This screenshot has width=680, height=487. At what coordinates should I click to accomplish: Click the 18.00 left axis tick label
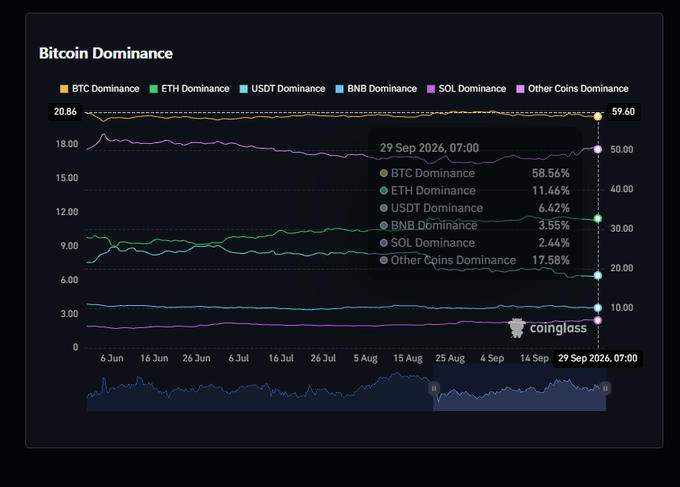click(x=67, y=144)
